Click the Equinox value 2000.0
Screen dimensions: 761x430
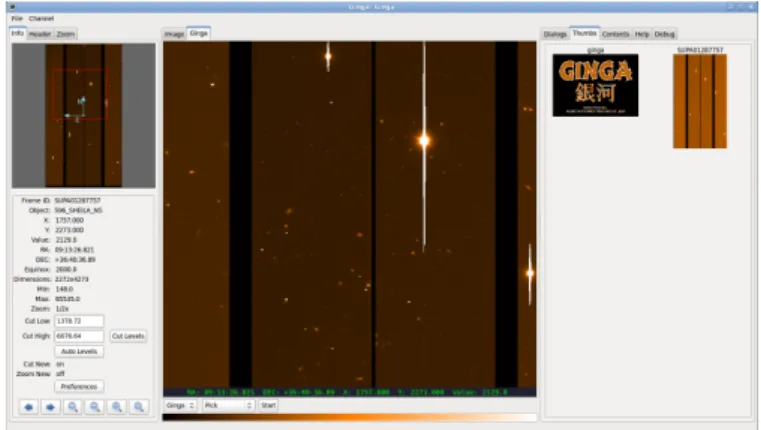(x=66, y=269)
